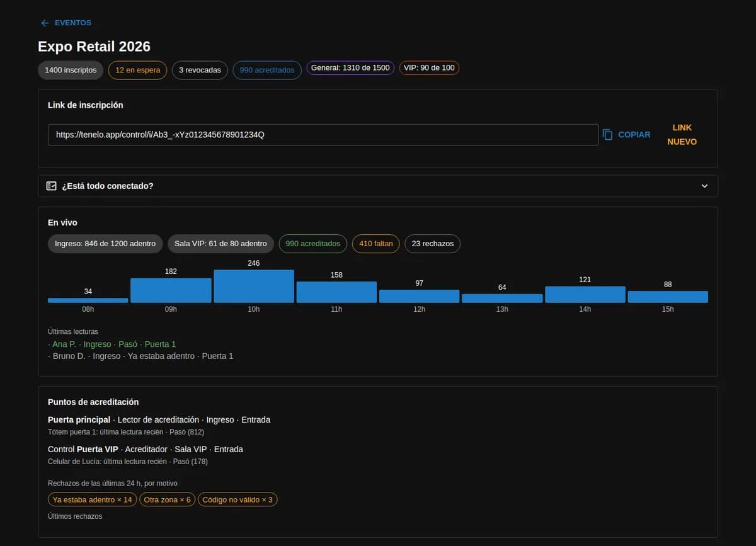Image resolution: width=756 pixels, height=546 pixels.
Task: Click the checklist icon beside ¿Está todo conectado?
Action: (x=52, y=186)
